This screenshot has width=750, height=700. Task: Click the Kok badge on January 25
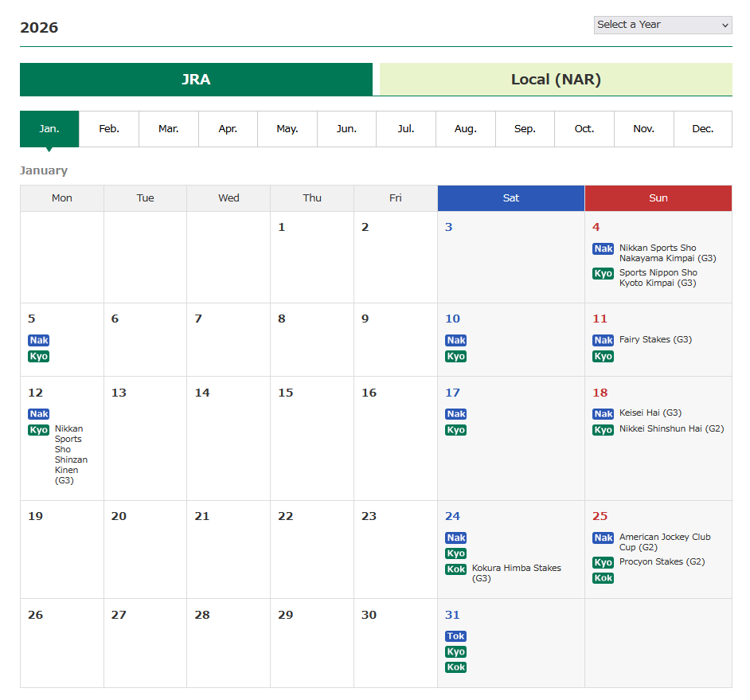pos(604,578)
